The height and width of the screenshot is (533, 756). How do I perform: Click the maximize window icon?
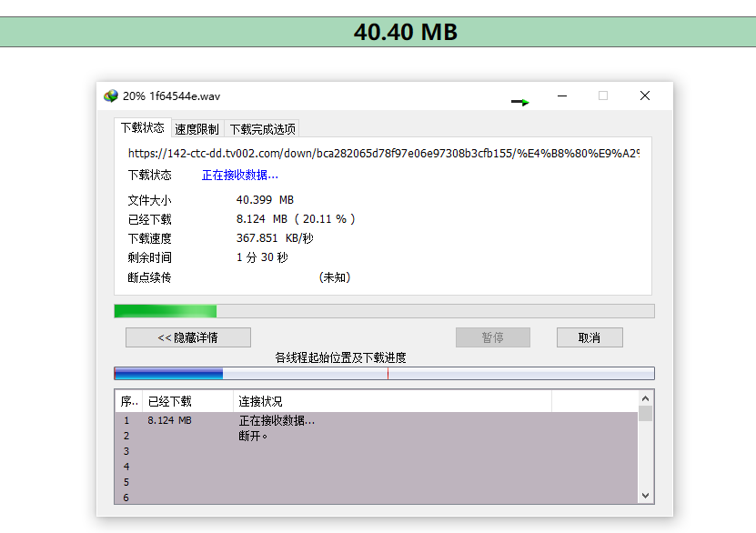point(602,96)
